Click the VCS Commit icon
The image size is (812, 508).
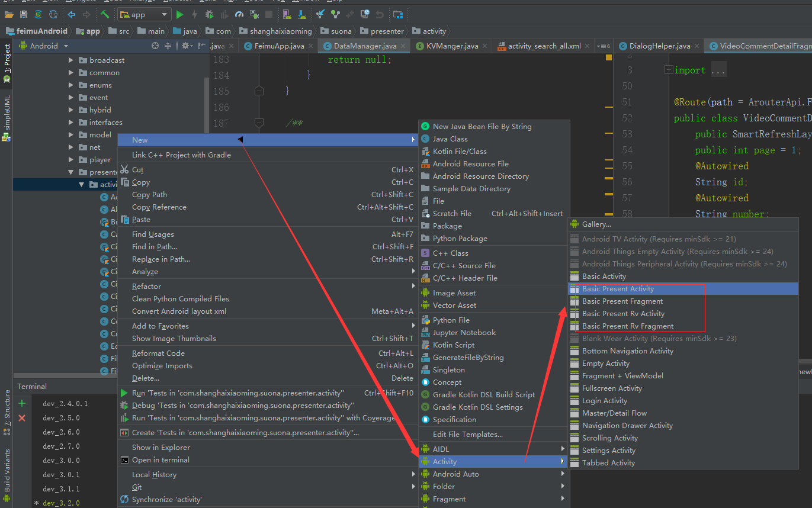(x=335, y=14)
